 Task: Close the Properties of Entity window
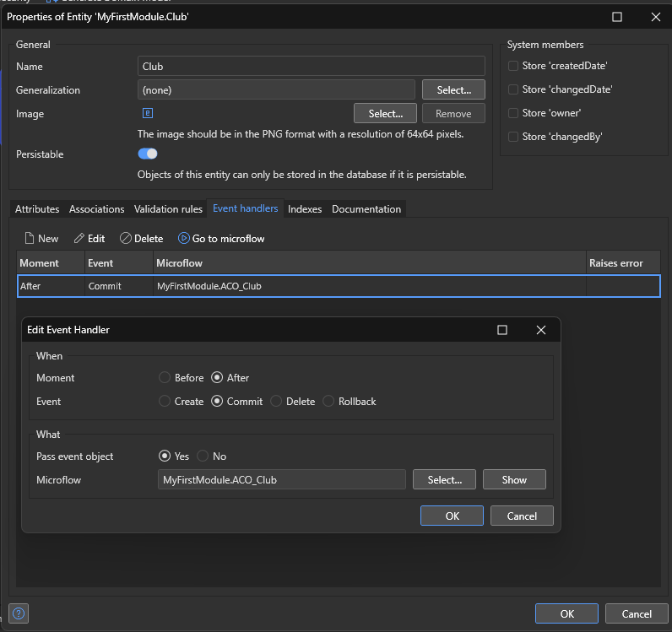656,17
